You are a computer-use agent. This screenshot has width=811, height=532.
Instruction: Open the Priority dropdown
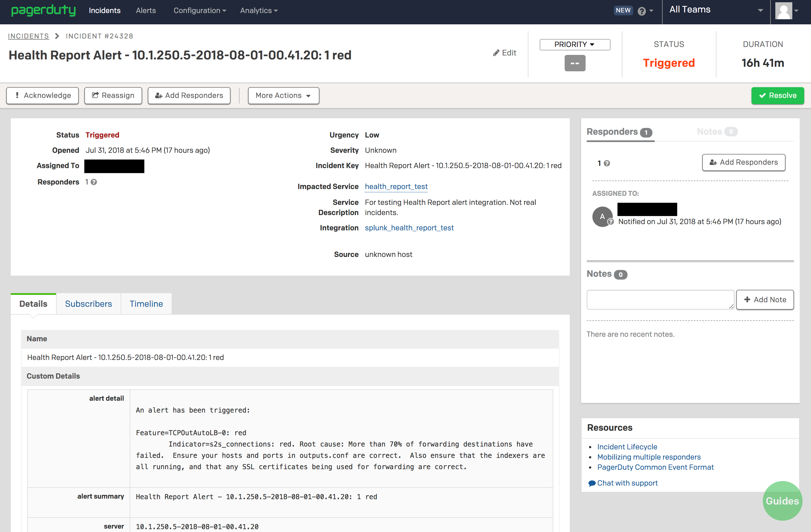(575, 44)
